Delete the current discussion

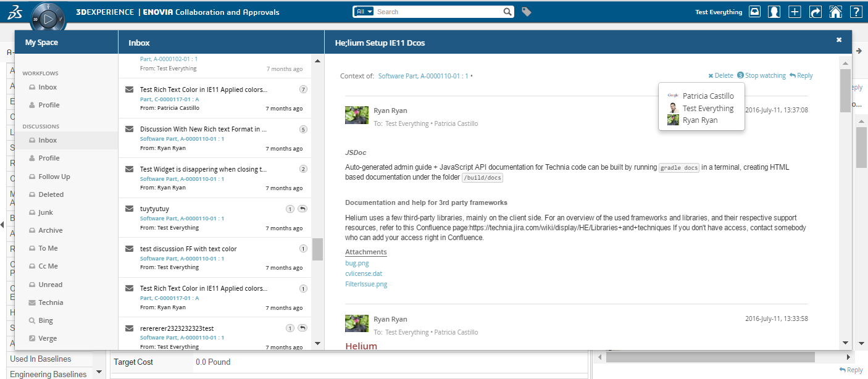(x=720, y=75)
